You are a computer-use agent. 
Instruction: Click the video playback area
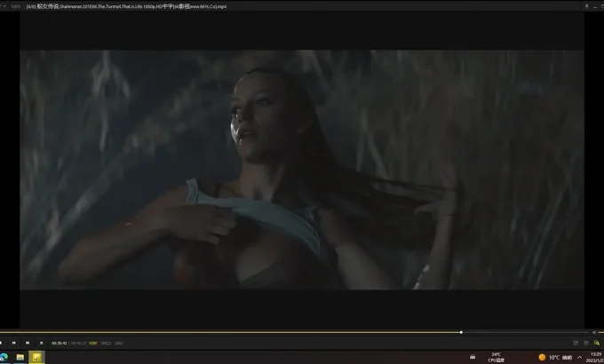[x=302, y=170]
